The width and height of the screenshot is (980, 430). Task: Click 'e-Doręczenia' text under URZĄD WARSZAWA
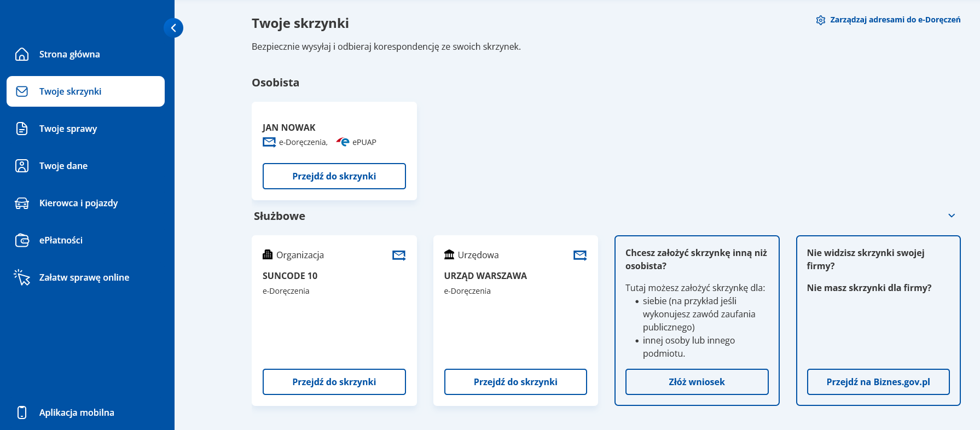[x=467, y=291]
